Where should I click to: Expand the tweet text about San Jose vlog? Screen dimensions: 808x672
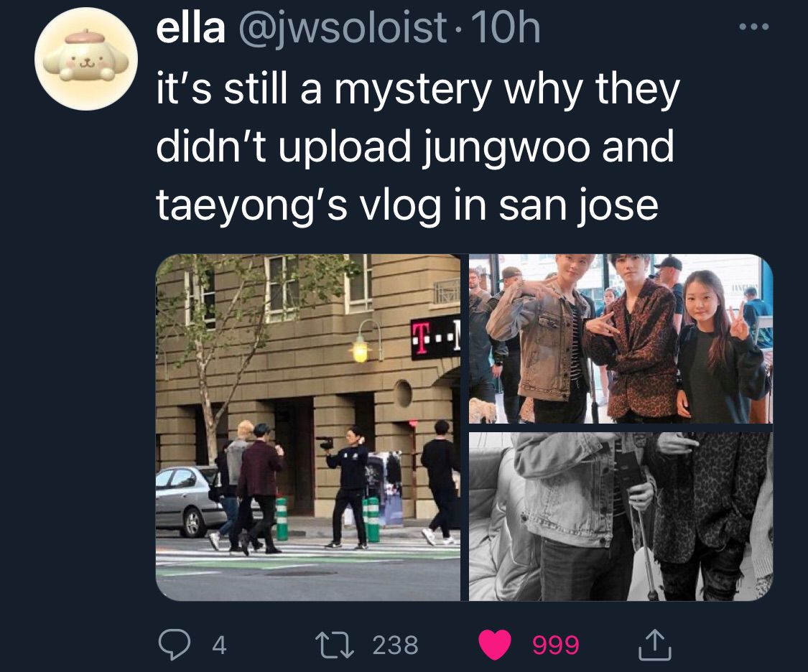tap(417, 146)
